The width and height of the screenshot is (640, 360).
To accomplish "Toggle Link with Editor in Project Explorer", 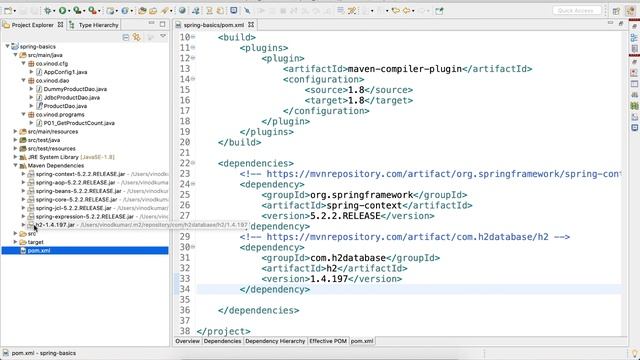I will pyautogui.click(x=137, y=37).
